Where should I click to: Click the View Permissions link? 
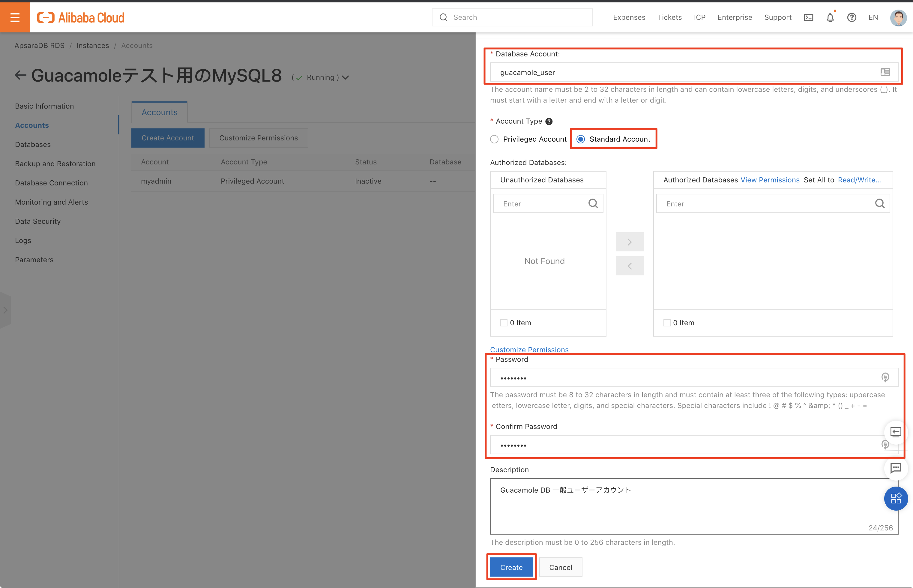(x=770, y=180)
